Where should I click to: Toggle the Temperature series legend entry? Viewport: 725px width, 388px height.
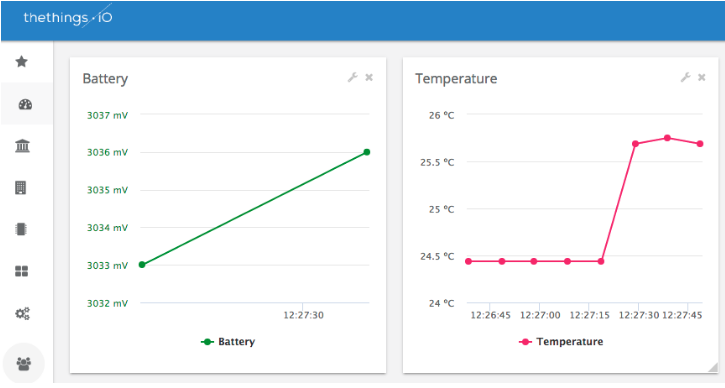pyautogui.click(x=561, y=342)
